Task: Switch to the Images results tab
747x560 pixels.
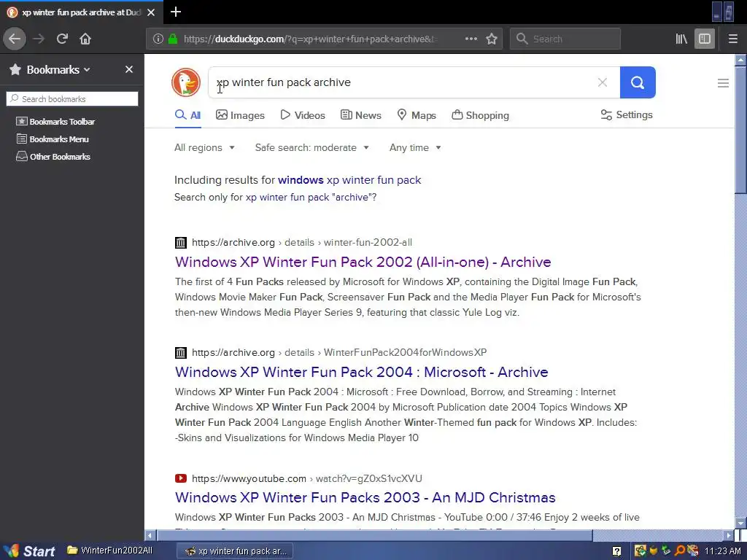Action: coord(240,115)
